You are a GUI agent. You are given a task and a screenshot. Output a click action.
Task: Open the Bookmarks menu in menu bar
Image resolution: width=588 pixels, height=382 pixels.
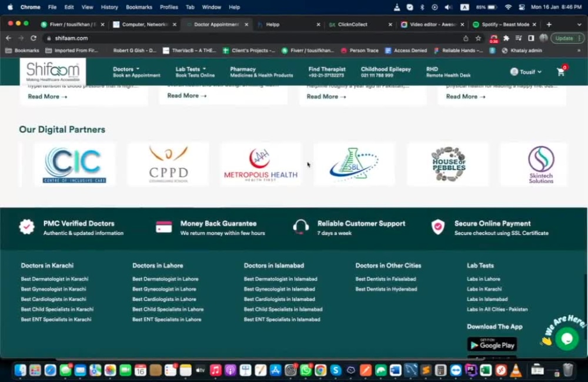(139, 7)
